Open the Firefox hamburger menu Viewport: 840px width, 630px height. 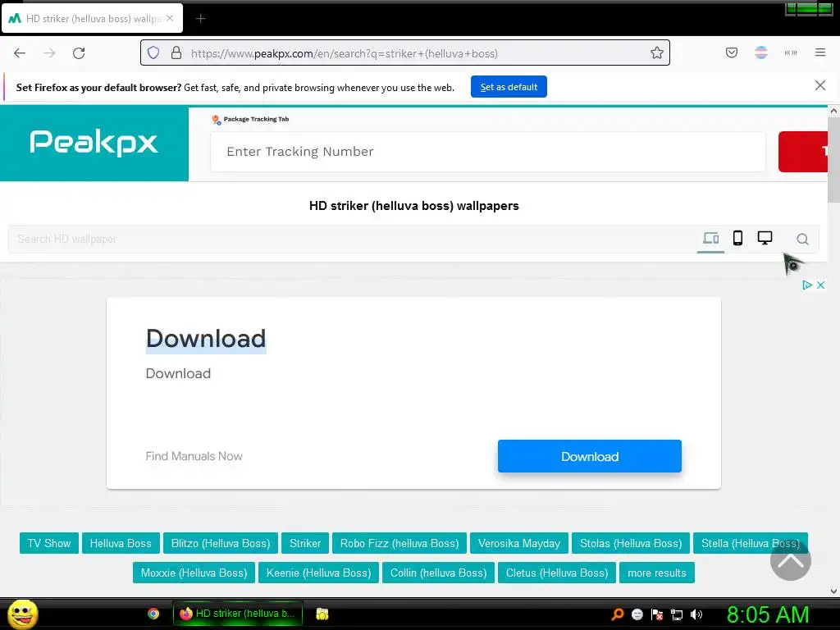click(820, 52)
